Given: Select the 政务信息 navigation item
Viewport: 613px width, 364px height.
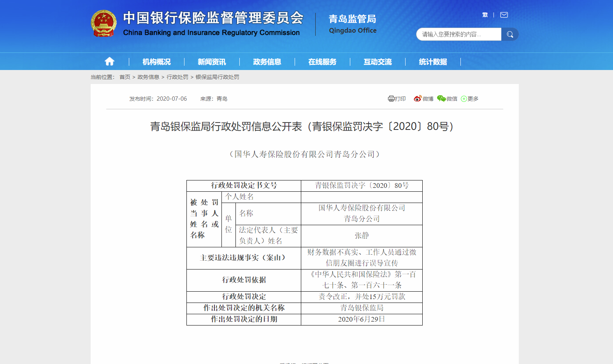Looking at the screenshot, I should coord(267,62).
